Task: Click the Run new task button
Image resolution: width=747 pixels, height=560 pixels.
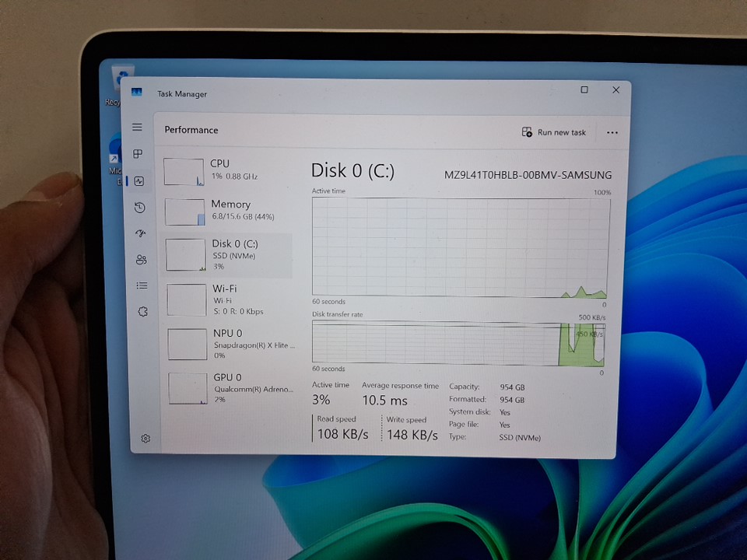Action: (x=554, y=132)
